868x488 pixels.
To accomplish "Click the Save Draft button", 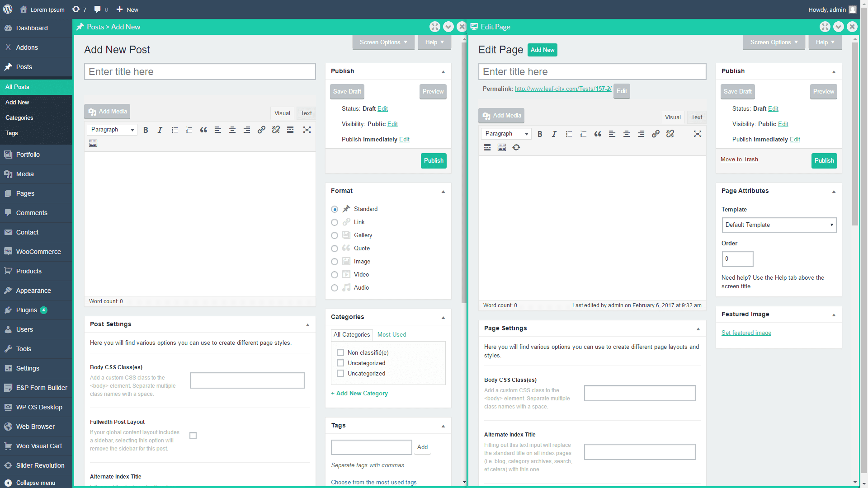I will pyautogui.click(x=347, y=91).
